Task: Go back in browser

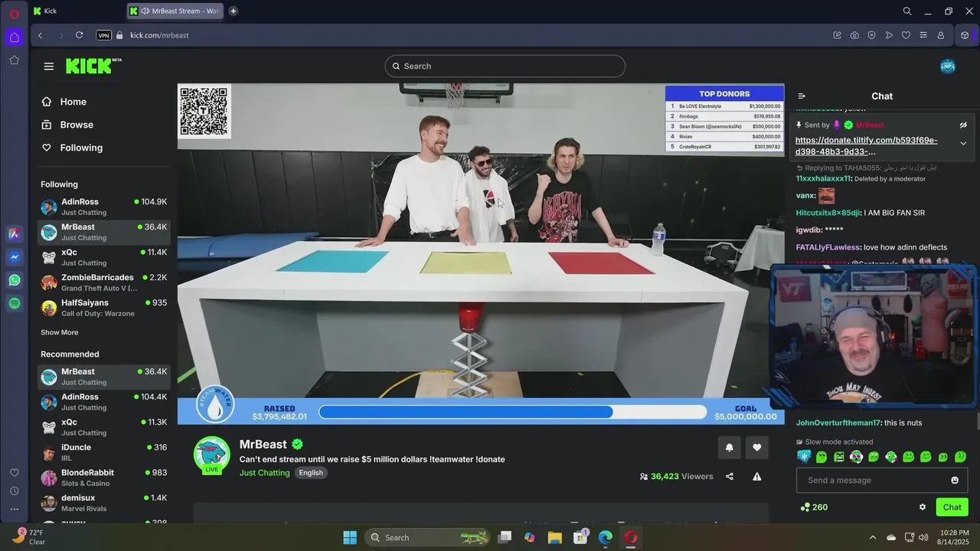Action: 40,35
